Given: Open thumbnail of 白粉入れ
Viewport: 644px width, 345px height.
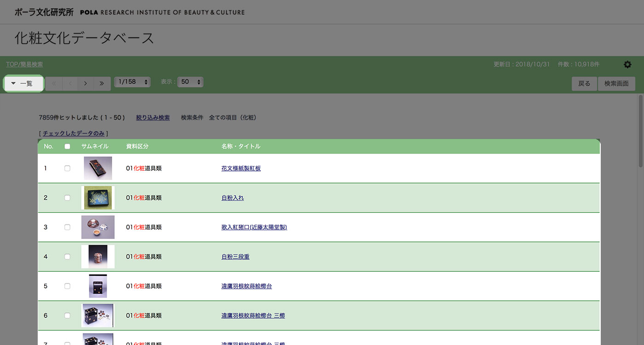Looking at the screenshot, I should [98, 198].
